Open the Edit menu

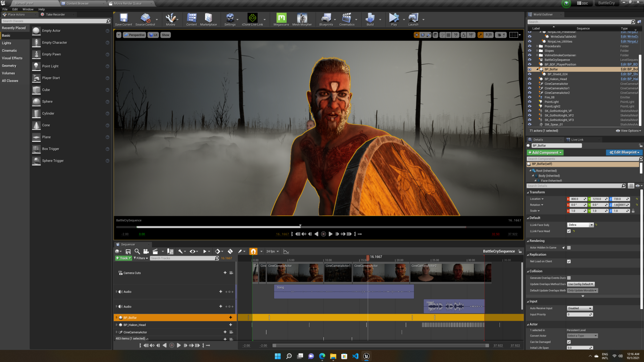click(15, 9)
